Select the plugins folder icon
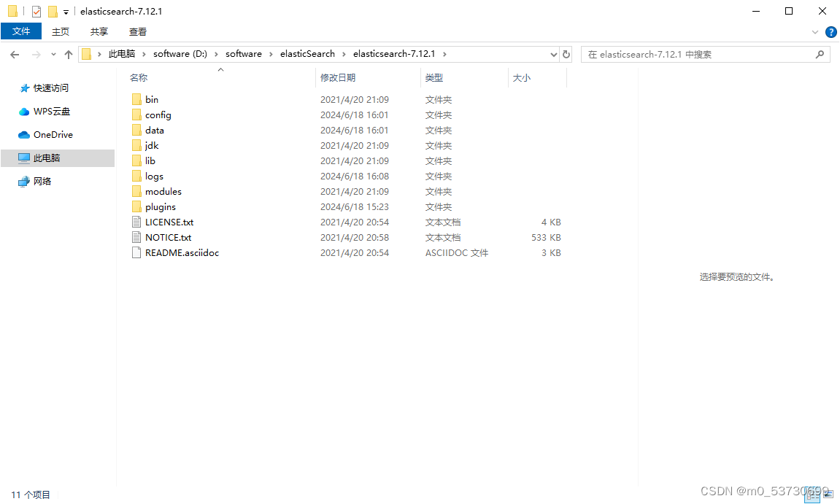The width and height of the screenshot is (840, 504). (x=136, y=206)
